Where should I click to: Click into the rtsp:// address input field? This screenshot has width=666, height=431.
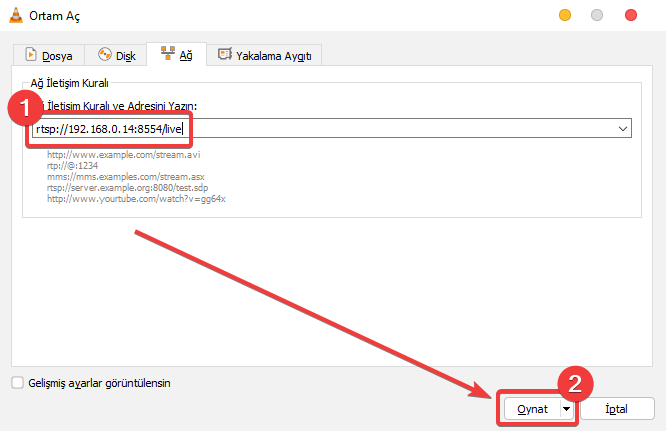coord(400,129)
